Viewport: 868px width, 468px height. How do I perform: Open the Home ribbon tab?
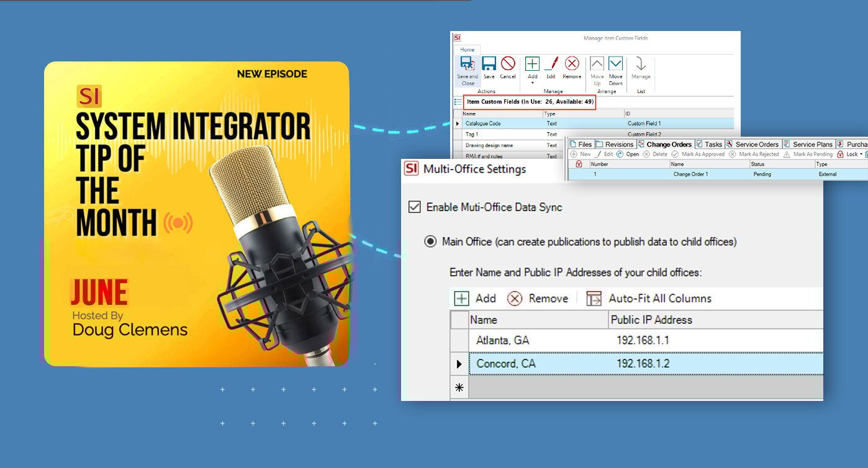click(468, 50)
